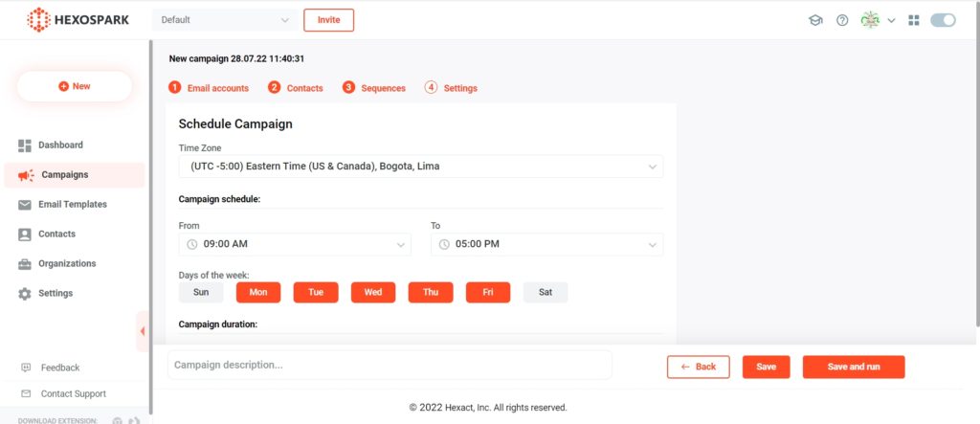980x424 pixels.
Task: Open the Default workspace dropdown
Action: (x=225, y=20)
